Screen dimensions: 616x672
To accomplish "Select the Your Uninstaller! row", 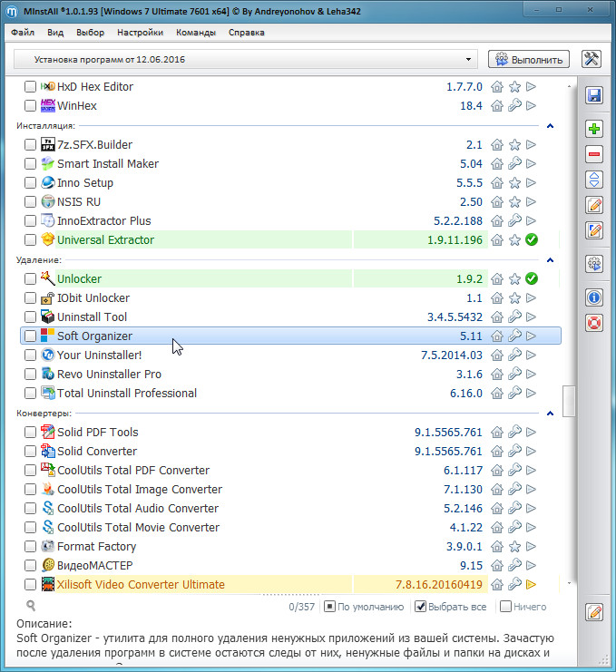I will click(x=290, y=355).
